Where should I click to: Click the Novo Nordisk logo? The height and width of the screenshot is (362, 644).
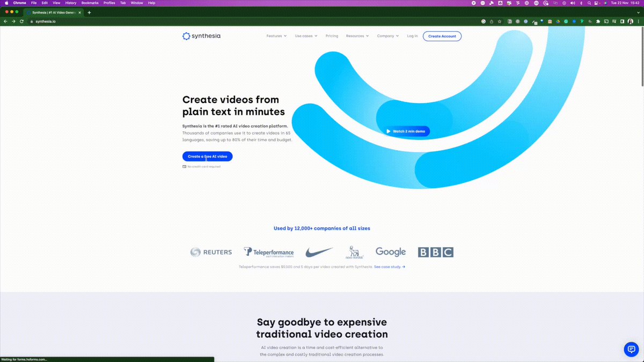[x=354, y=253]
